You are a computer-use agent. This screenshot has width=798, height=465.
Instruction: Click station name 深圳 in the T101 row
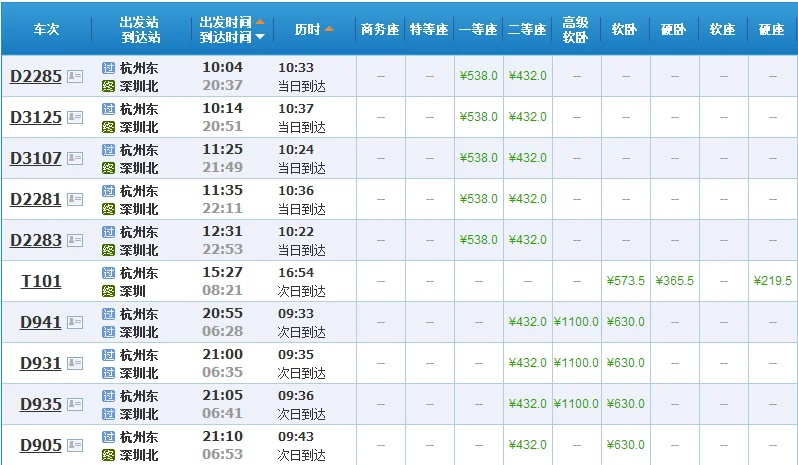(132, 291)
